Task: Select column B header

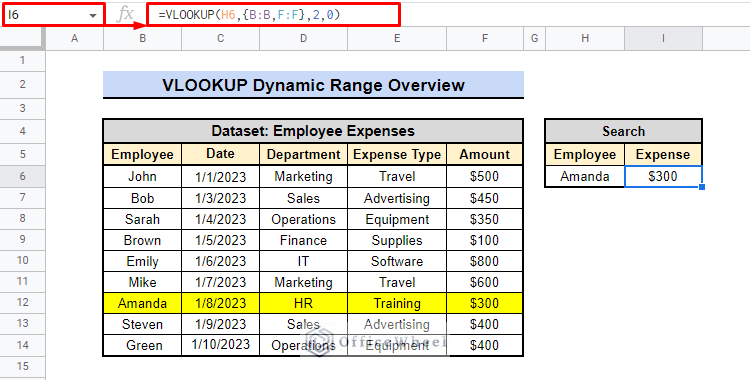Action: pos(143,39)
